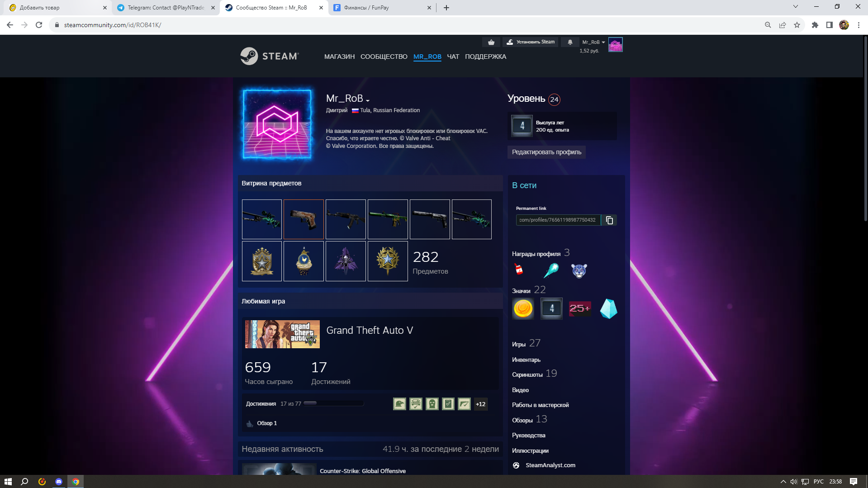Open the years of service badge icon

551,308
